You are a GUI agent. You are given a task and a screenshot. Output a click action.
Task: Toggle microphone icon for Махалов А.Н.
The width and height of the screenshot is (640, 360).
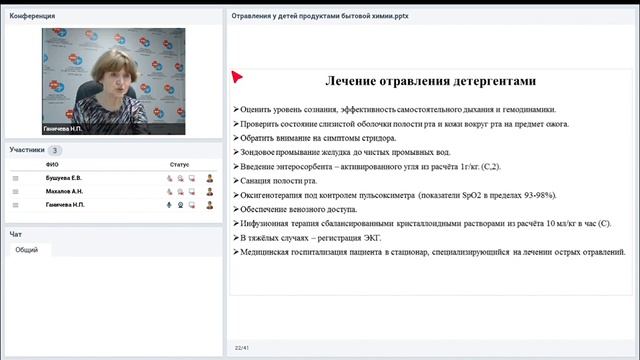point(169,192)
